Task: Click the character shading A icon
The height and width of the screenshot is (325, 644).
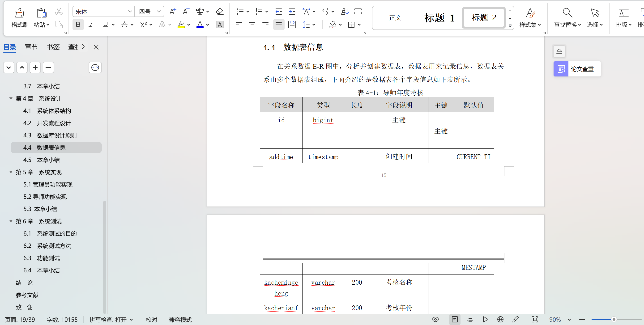Action: pos(220,25)
